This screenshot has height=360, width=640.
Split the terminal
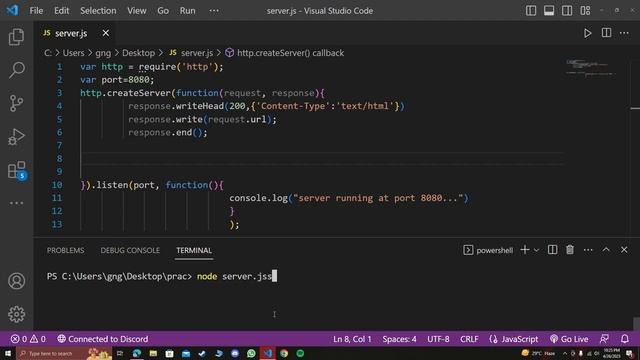tap(552, 250)
